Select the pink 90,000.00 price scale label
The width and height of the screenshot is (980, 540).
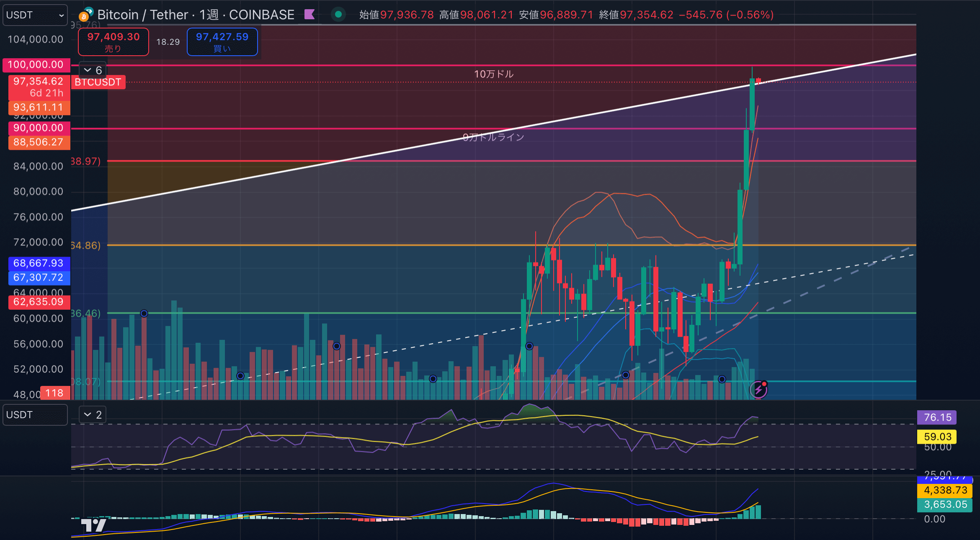[x=39, y=128]
